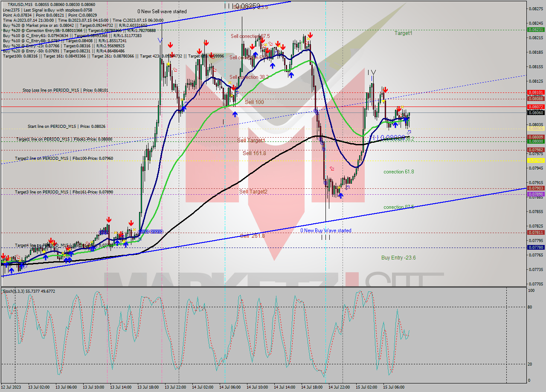
Task: Click the '13 Jul 14:00' time label
Action: pyautogui.click(x=120, y=387)
